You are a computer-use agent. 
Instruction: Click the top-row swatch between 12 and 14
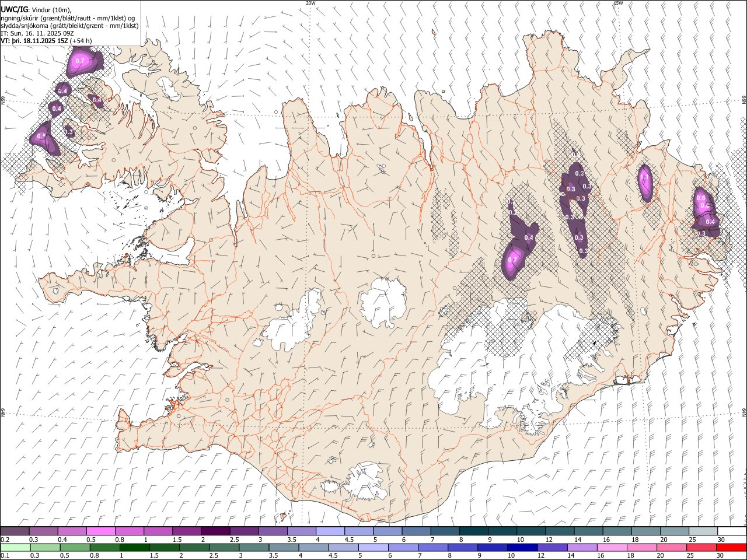[560, 531]
